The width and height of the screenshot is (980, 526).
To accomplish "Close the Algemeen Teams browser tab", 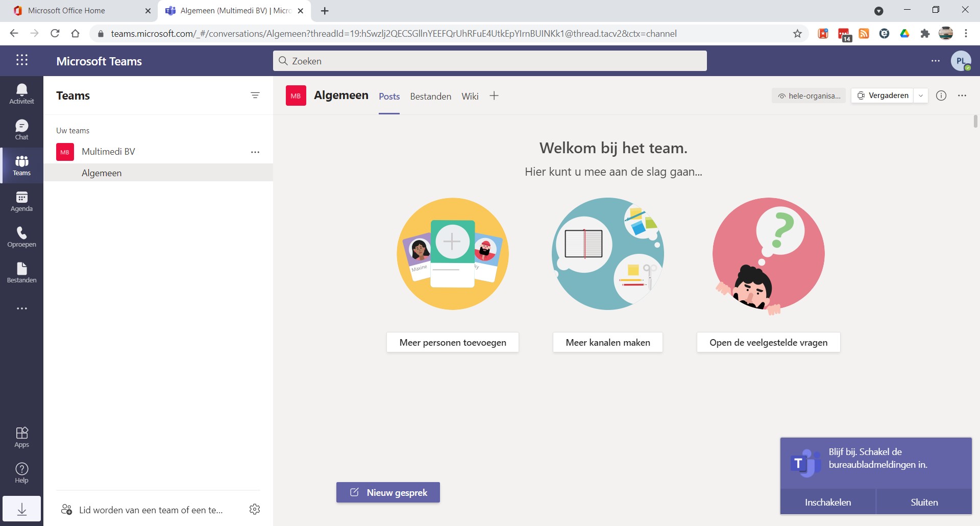I will (301, 11).
